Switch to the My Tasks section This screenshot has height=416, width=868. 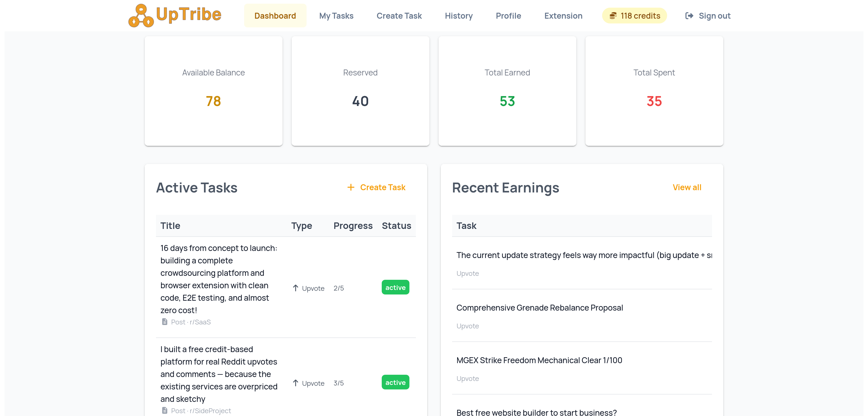click(336, 16)
